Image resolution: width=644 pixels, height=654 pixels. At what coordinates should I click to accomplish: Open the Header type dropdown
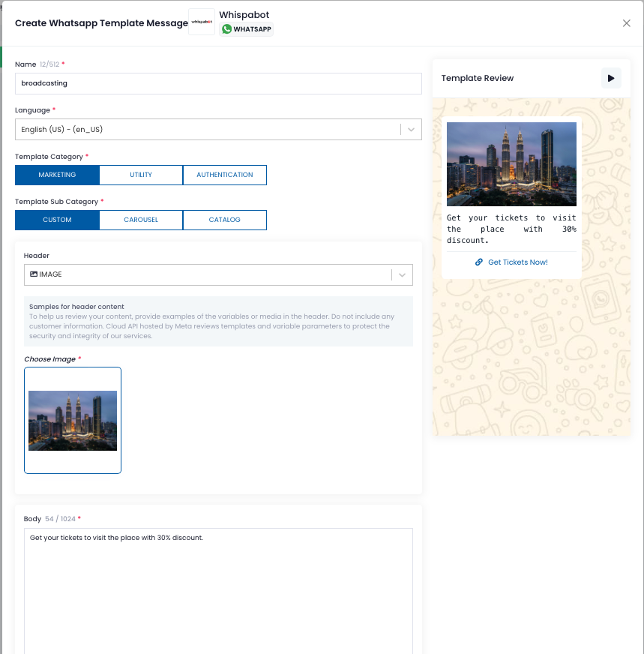click(218, 274)
